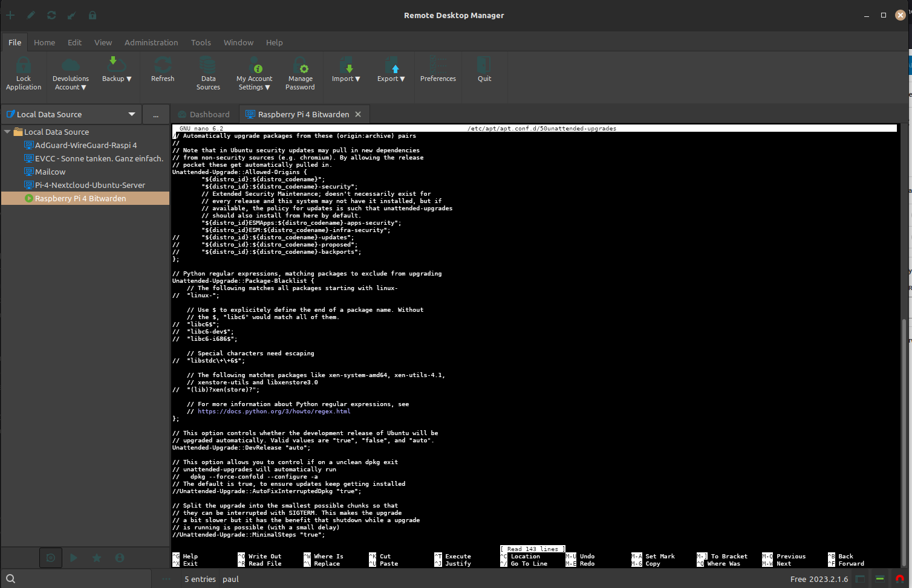
Task: Click the Python regex docs link
Action: tap(274, 412)
